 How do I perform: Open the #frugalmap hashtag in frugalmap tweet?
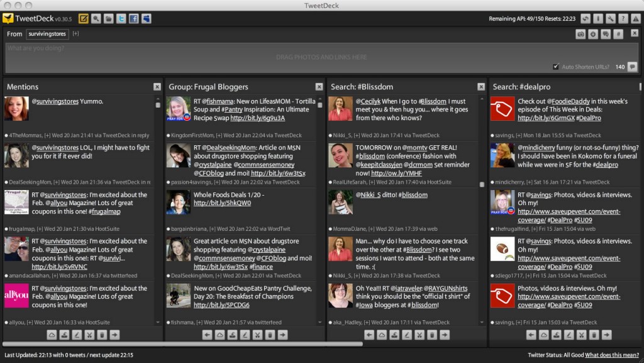(x=104, y=211)
